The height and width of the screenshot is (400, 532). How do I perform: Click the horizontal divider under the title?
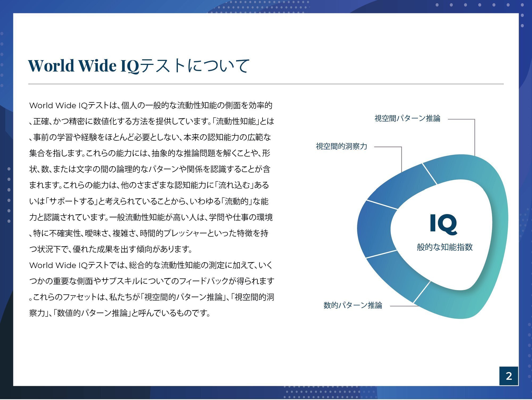266,85
